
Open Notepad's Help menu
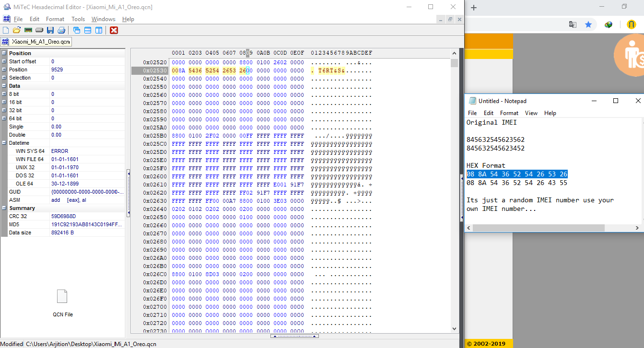pyautogui.click(x=550, y=113)
